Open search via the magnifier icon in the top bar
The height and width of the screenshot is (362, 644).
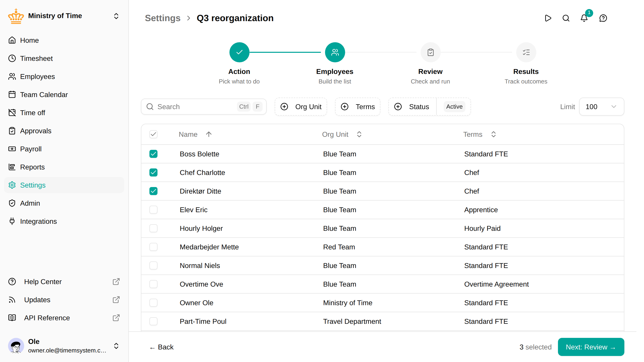(x=566, y=18)
